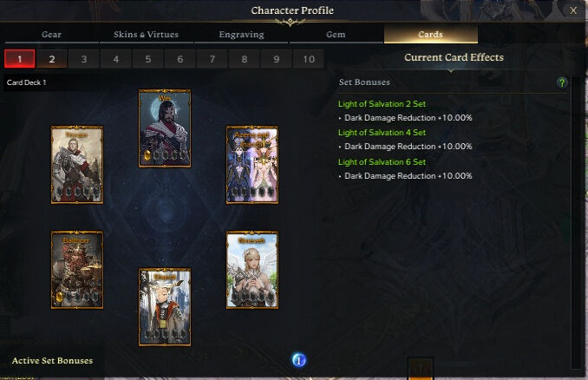This screenshot has height=380, width=588.
Task: Select the Thirain knight card
Action: pos(77,165)
